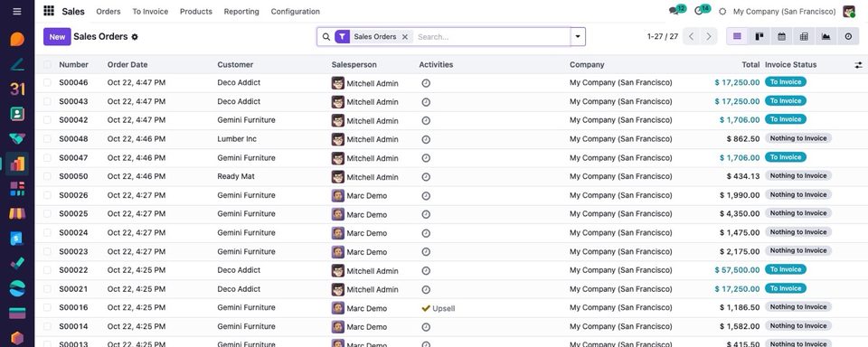Image resolution: width=868 pixels, height=347 pixels.
Task: Open the hamburger menu at top left
Action: click(17, 11)
